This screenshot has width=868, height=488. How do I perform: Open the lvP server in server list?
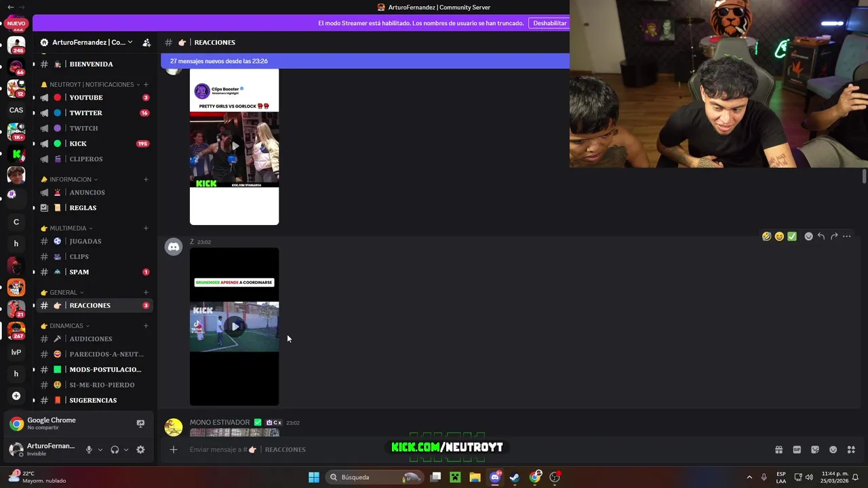coord(16,352)
